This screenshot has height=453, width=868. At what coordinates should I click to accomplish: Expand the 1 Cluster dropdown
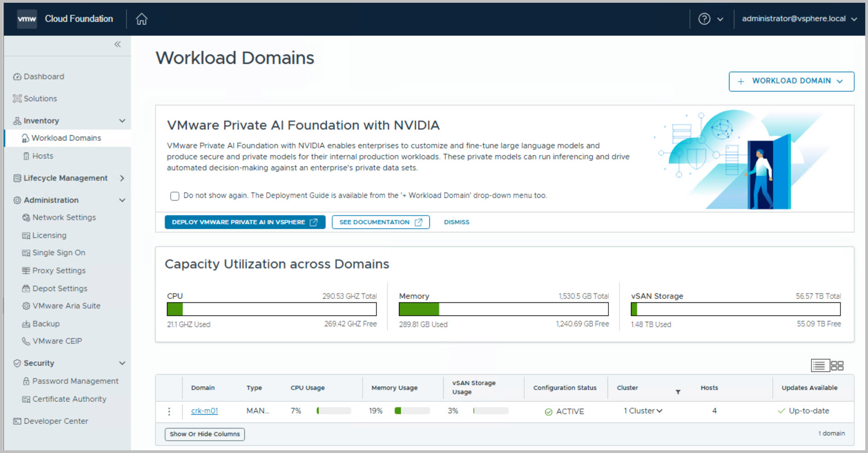pos(643,411)
